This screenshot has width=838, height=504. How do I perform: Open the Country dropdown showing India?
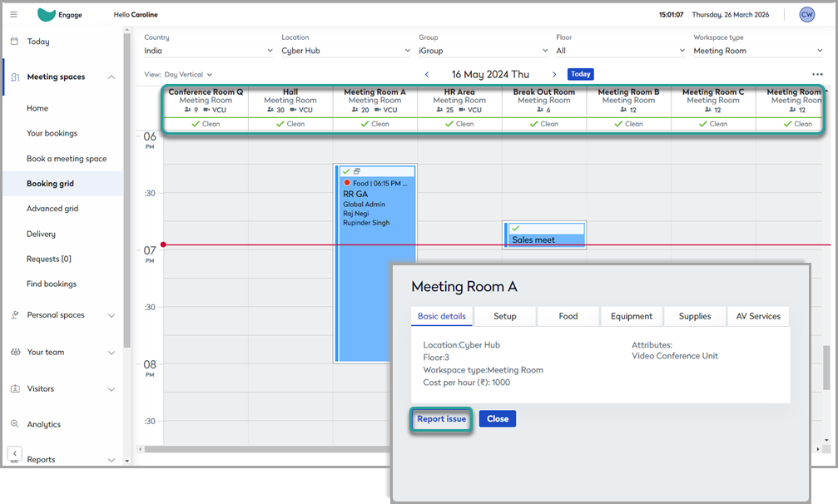coord(208,51)
